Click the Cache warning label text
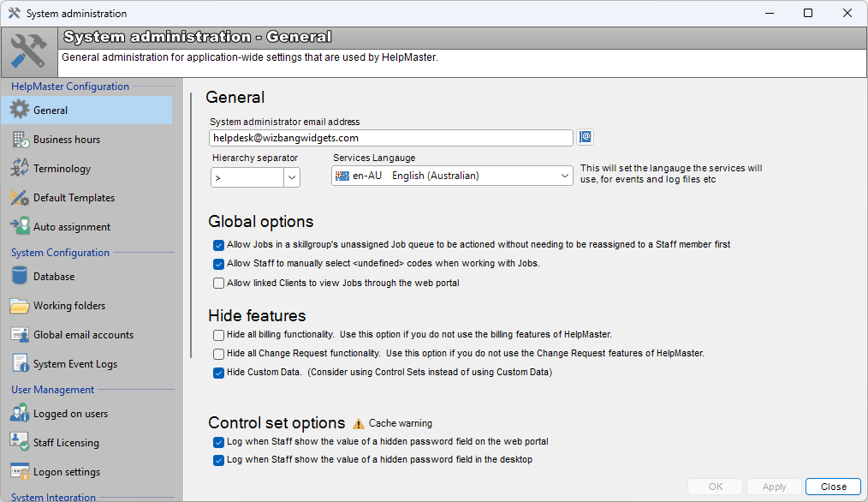This screenshot has height=502, width=868. coord(401,423)
